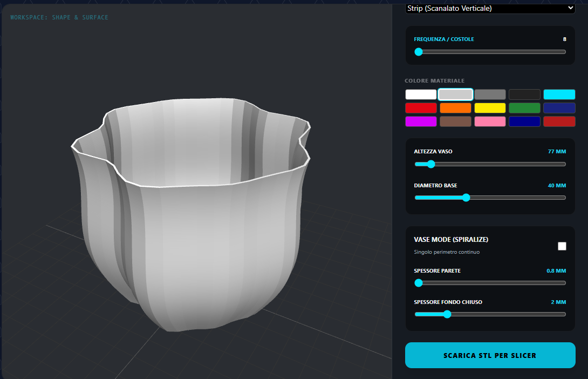This screenshot has height=379, width=588.
Task: Pick the cyan material color swatch
Action: (x=559, y=94)
